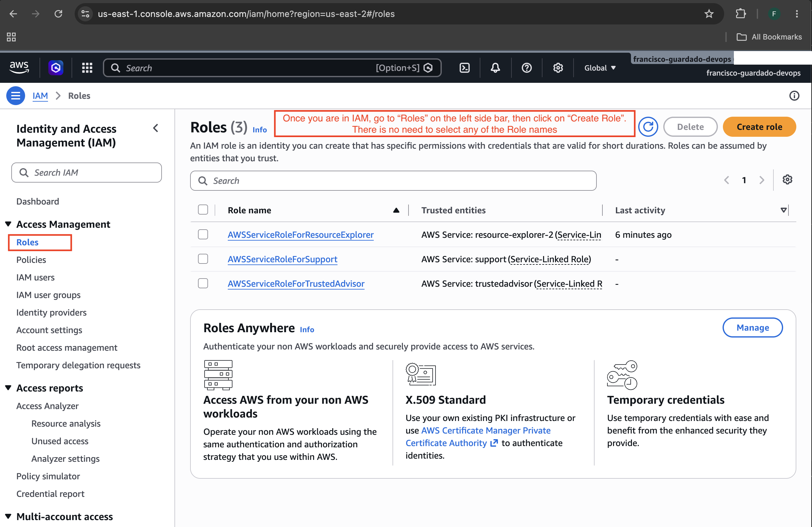Click the Delete button
This screenshot has width=812, height=527.
[x=690, y=127]
